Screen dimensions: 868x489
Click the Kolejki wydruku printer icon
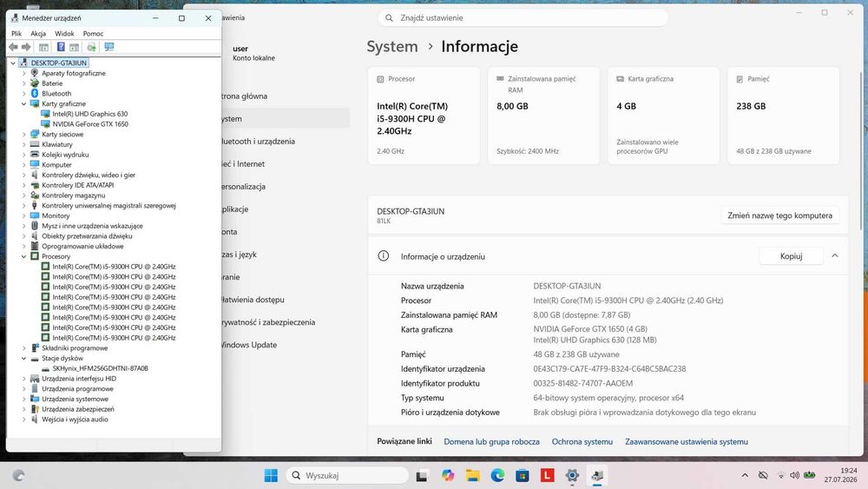(x=35, y=154)
